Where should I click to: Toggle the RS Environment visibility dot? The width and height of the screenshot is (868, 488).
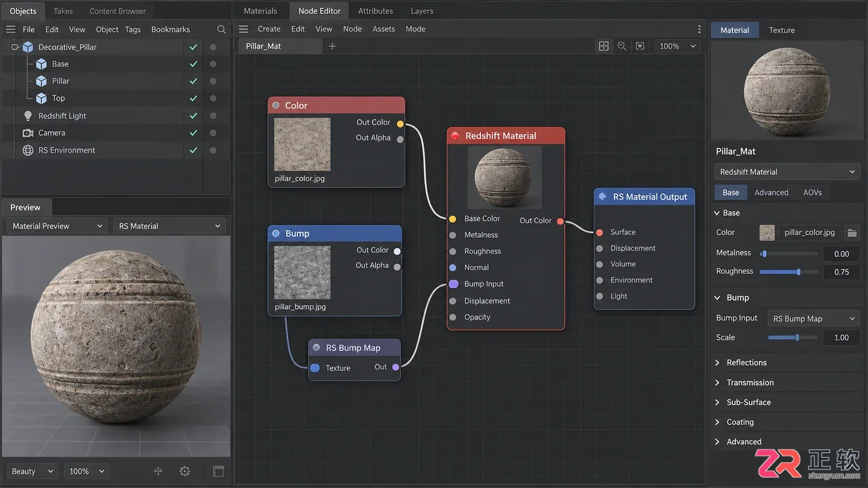point(213,150)
